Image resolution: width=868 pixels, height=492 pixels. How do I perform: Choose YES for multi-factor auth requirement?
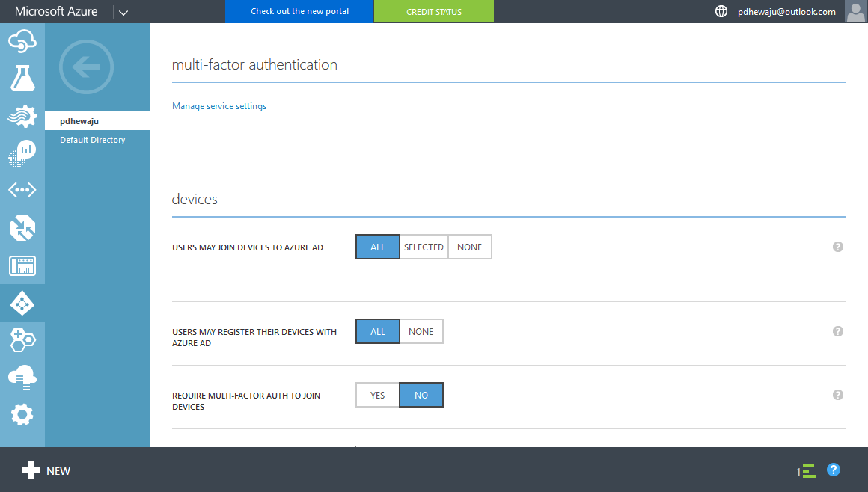[378, 395]
